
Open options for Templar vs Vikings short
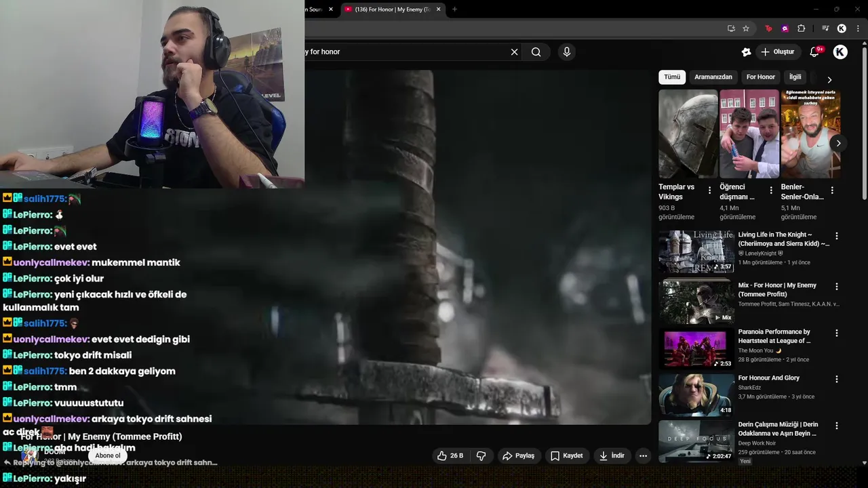pyautogui.click(x=710, y=190)
